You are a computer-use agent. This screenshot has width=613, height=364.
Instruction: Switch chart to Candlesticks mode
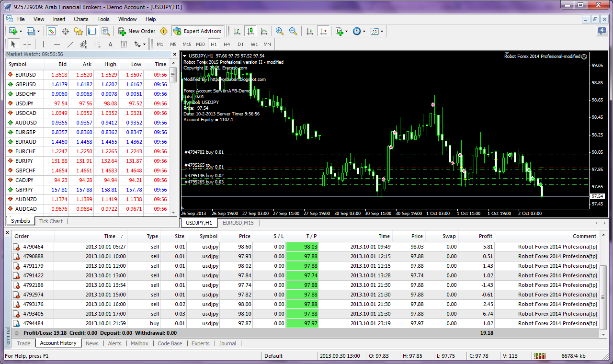pos(250,31)
